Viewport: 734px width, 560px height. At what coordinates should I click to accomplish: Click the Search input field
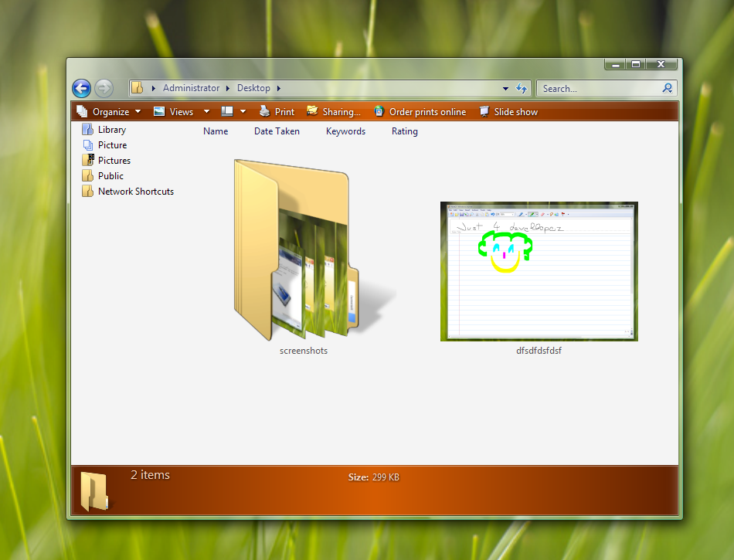click(x=599, y=88)
